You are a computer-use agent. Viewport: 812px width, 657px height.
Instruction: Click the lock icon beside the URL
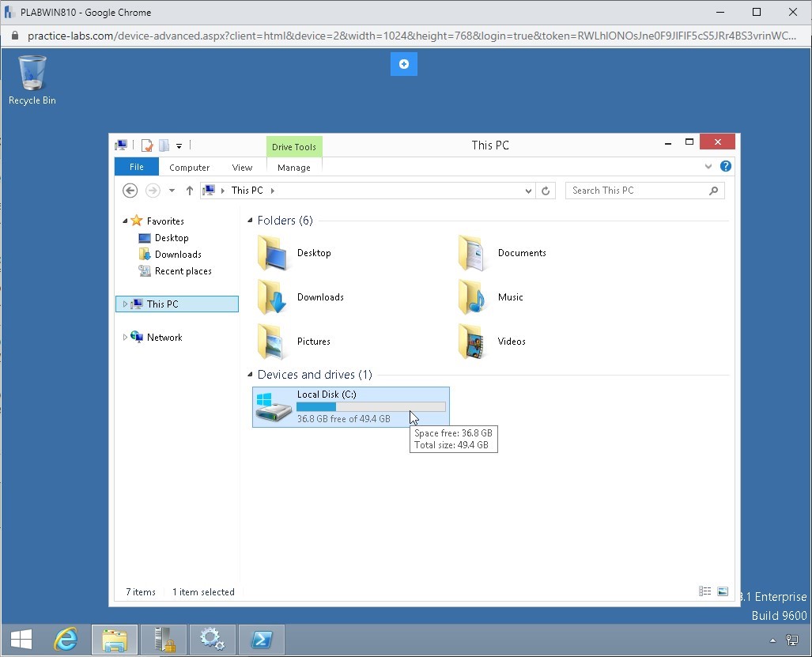tap(15, 36)
